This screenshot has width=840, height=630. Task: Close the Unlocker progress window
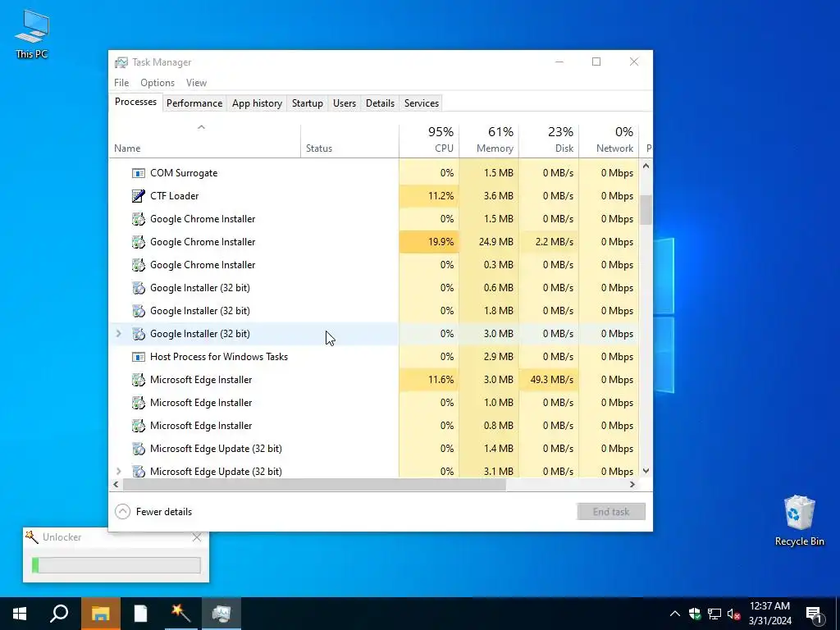(197, 537)
